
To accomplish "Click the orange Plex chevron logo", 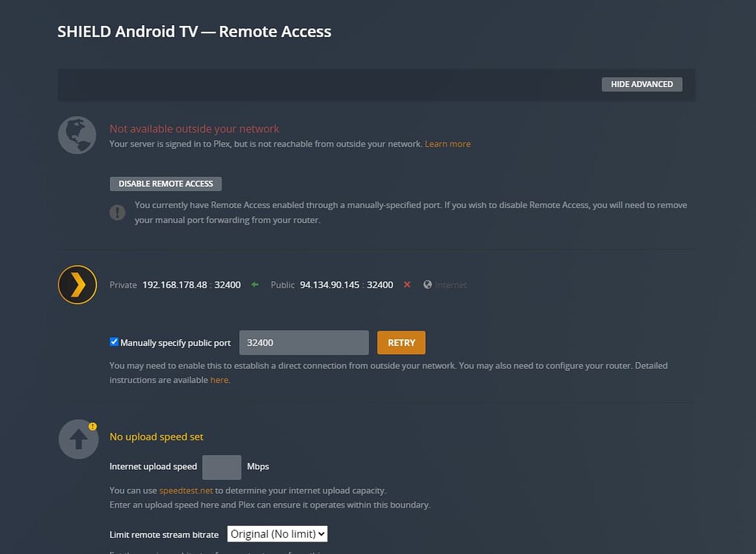I will click(78, 285).
